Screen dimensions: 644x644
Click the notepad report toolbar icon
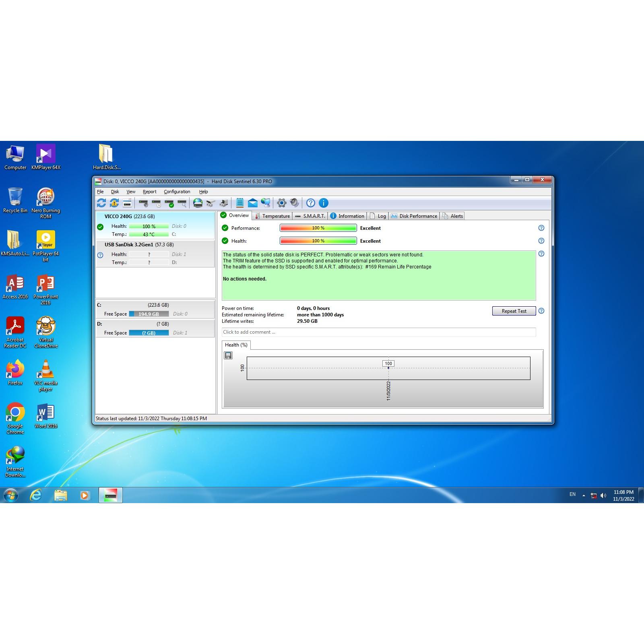click(x=239, y=203)
